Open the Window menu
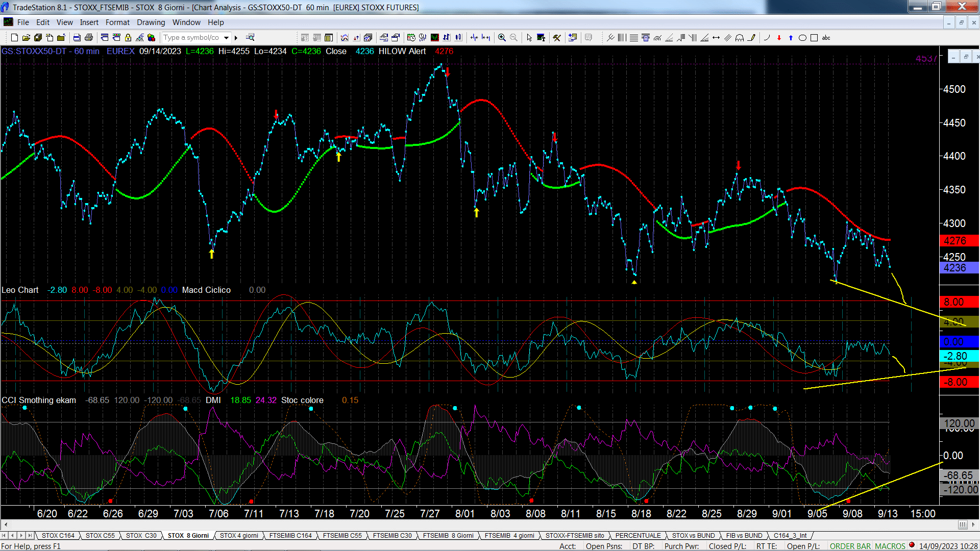The height and width of the screenshot is (551, 980). [x=186, y=22]
